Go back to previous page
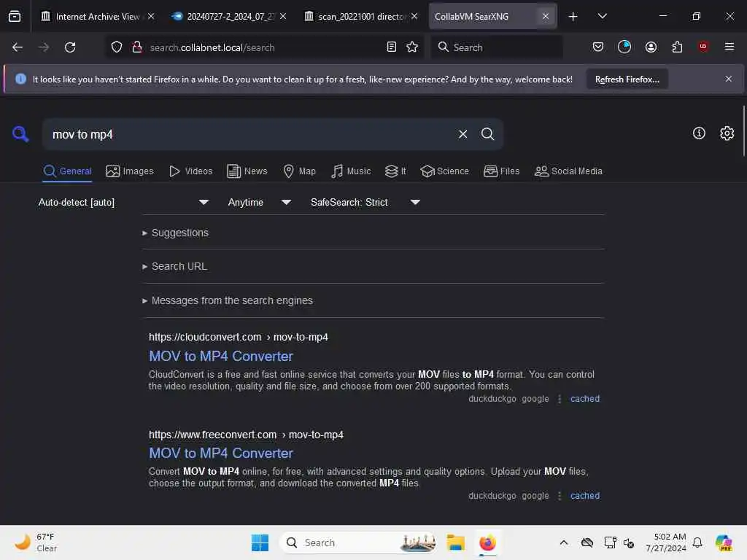 (18, 47)
